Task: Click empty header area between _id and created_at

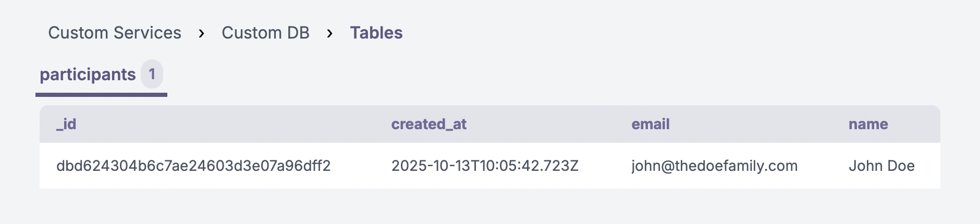Action: (235, 124)
